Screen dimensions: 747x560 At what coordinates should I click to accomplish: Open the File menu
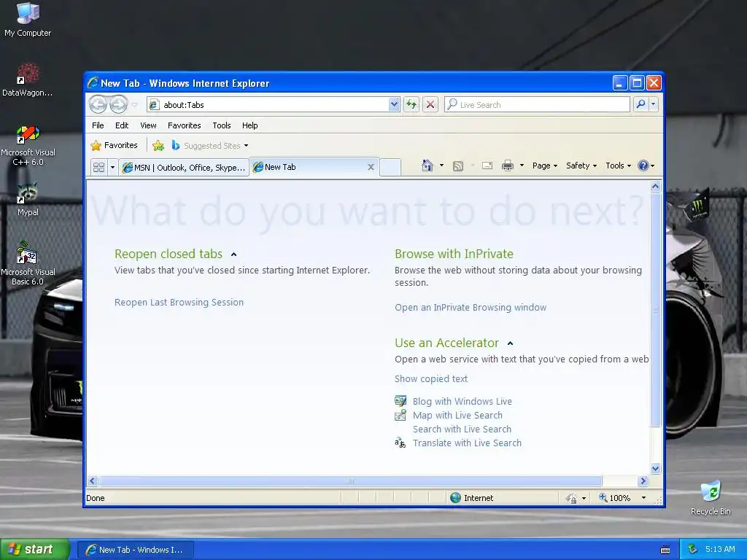[98, 125]
